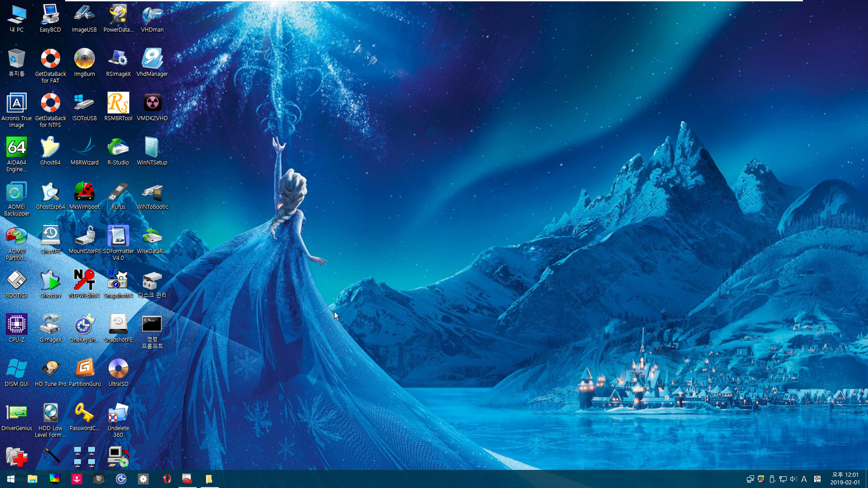Toggle the A input language indicator
The height and width of the screenshot is (488, 868).
point(804,479)
